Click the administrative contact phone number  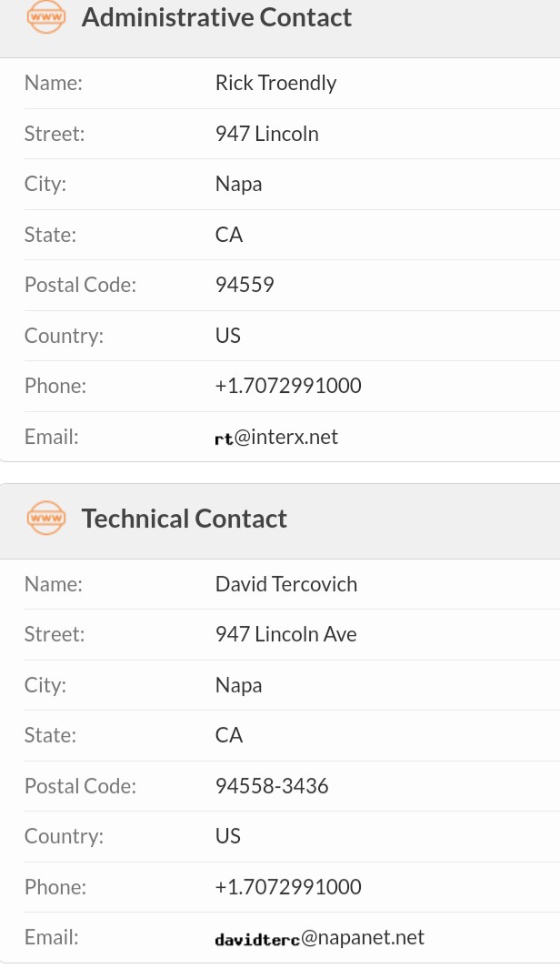pyautogui.click(x=288, y=386)
